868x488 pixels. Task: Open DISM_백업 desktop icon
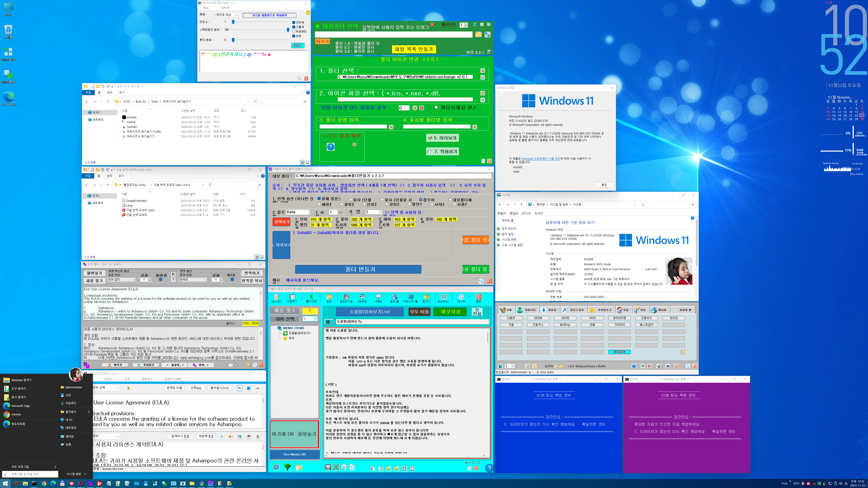point(8,54)
